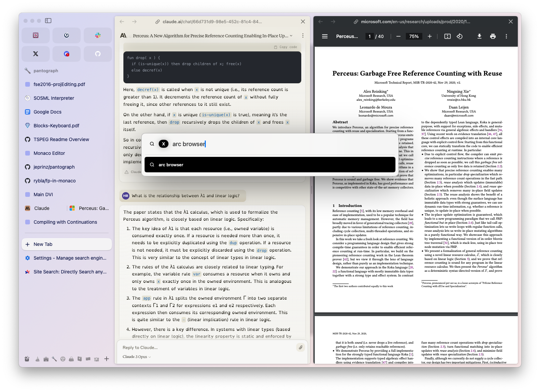Switch to Monaco Editor tab
Viewport: 540px width, 392px height.
tap(67, 153)
